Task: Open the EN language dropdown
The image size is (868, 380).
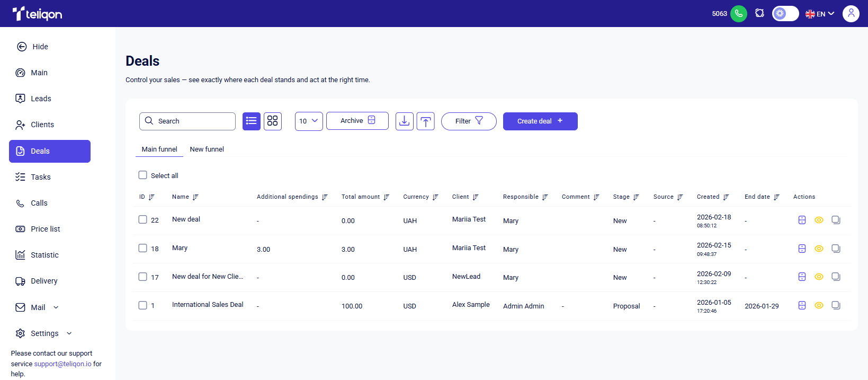Action: coord(820,14)
